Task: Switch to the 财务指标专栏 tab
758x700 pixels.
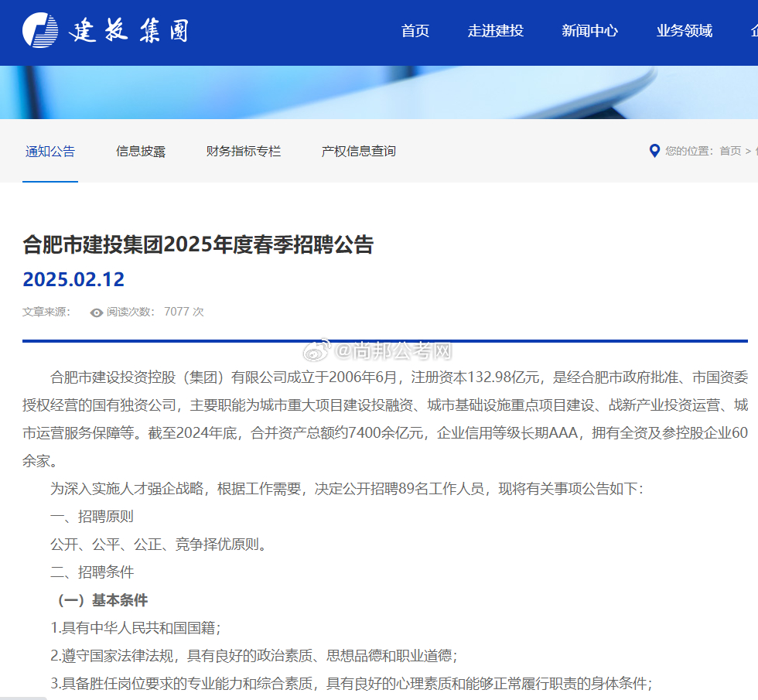Action: point(243,152)
